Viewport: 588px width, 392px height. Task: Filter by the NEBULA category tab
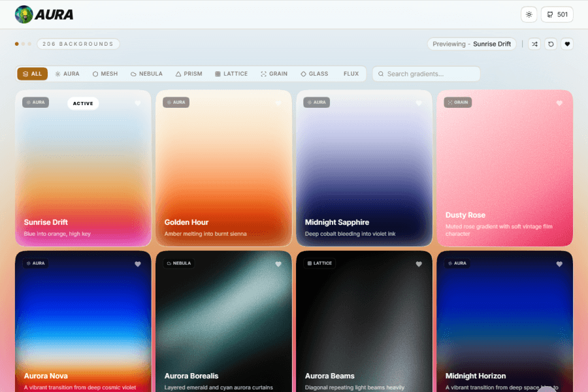click(x=146, y=74)
